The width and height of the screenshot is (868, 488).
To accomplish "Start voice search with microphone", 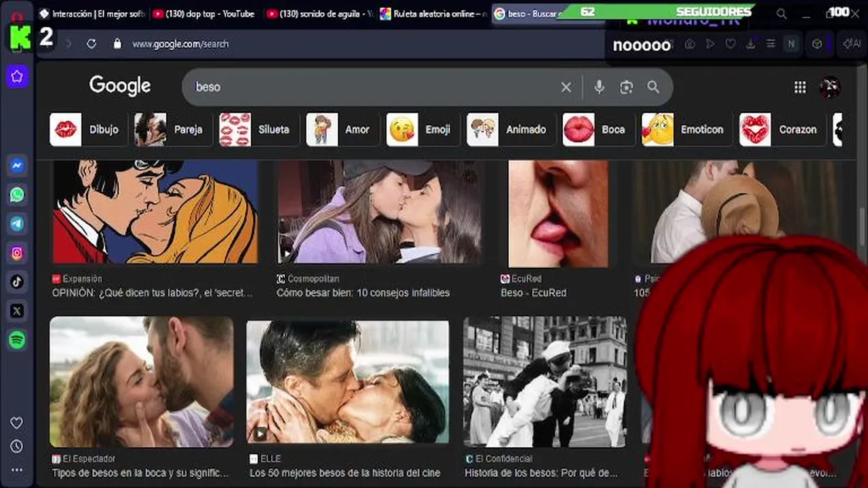I will [599, 87].
